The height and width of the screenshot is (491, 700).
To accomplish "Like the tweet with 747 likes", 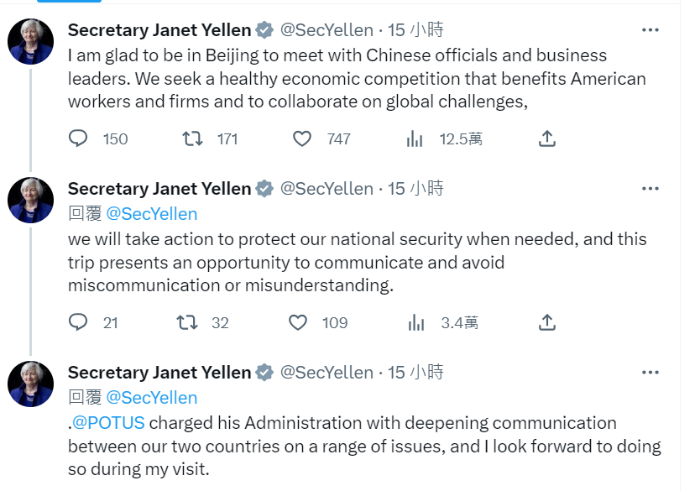I will (x=301, y=139).
